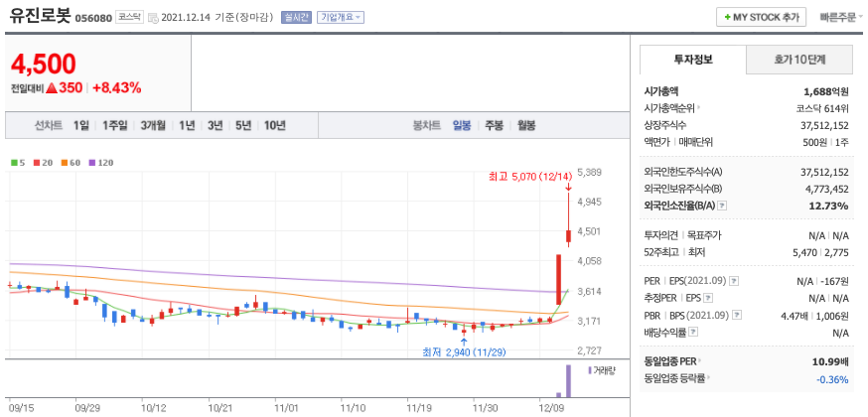
Task: Click the 4,058 price axis label
Action: tap(589, 260)
